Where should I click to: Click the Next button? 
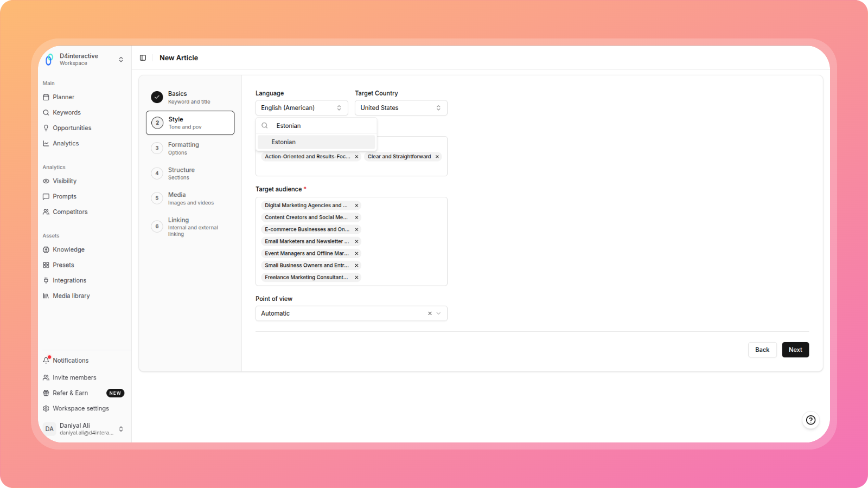pos(795,350)
